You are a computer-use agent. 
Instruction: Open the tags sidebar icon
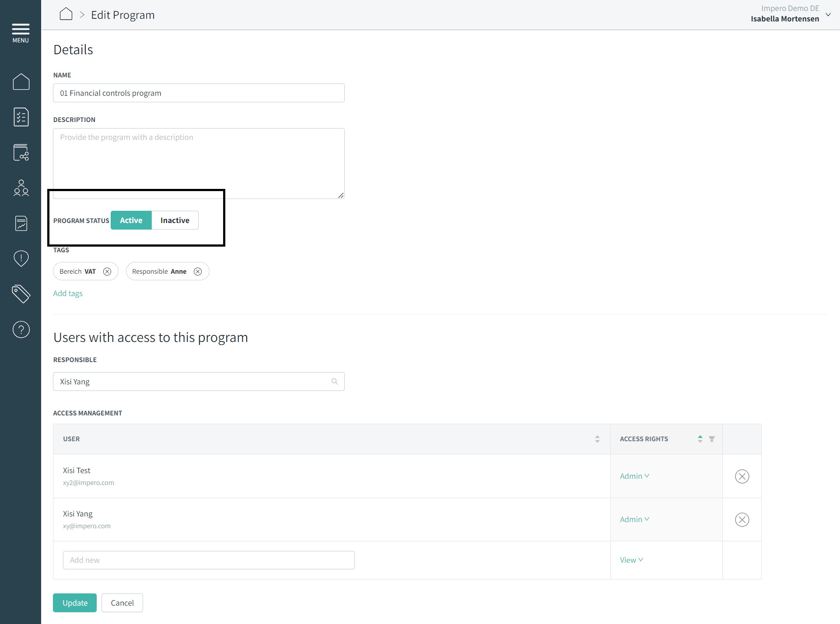21,294
